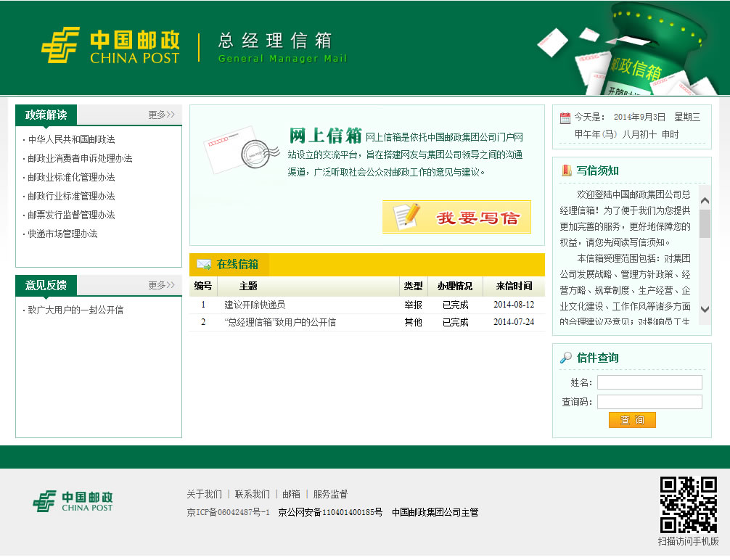Click the calendar icon beside today's date

click(565, 118)
